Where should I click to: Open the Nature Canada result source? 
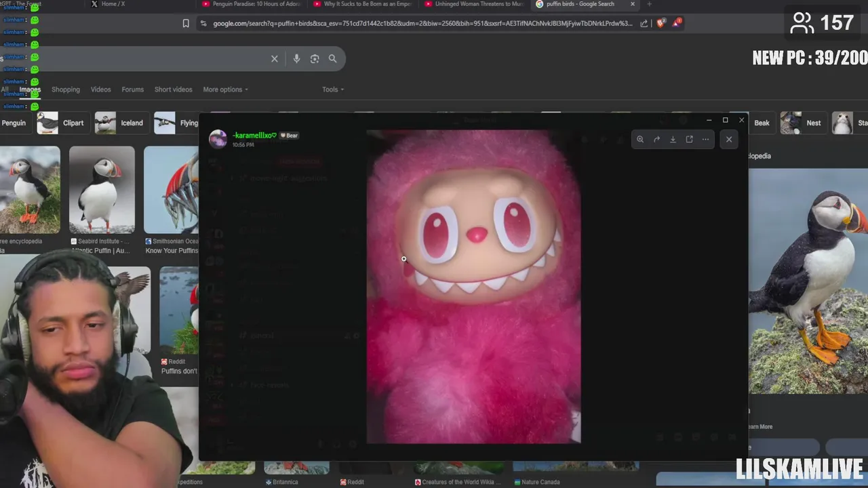click(x=537, y=482)
